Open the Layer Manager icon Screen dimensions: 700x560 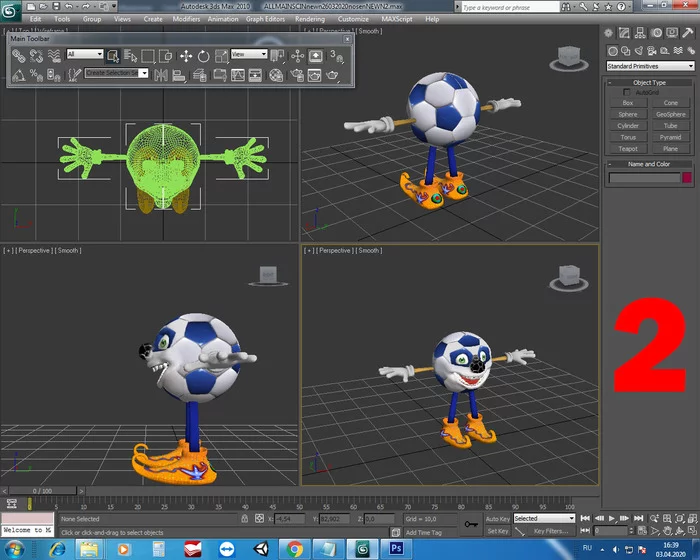tap(200, 75)
